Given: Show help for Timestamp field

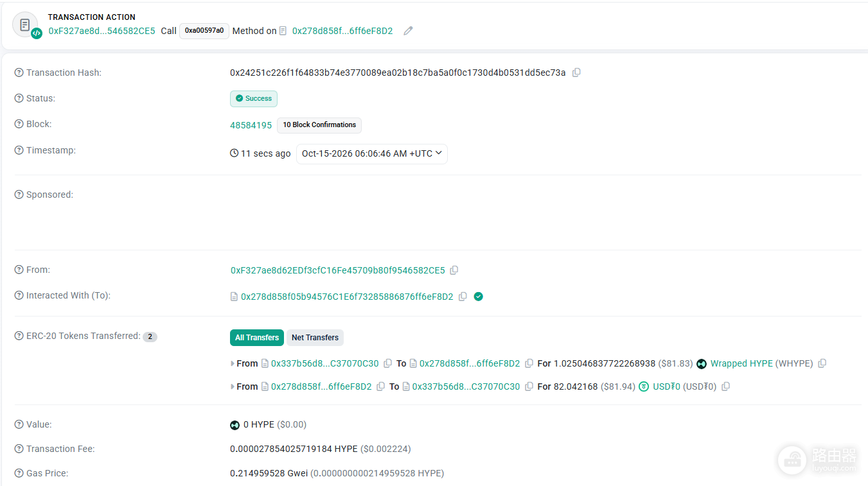Looking at the screenshot, I should click(x=19, y=150).
